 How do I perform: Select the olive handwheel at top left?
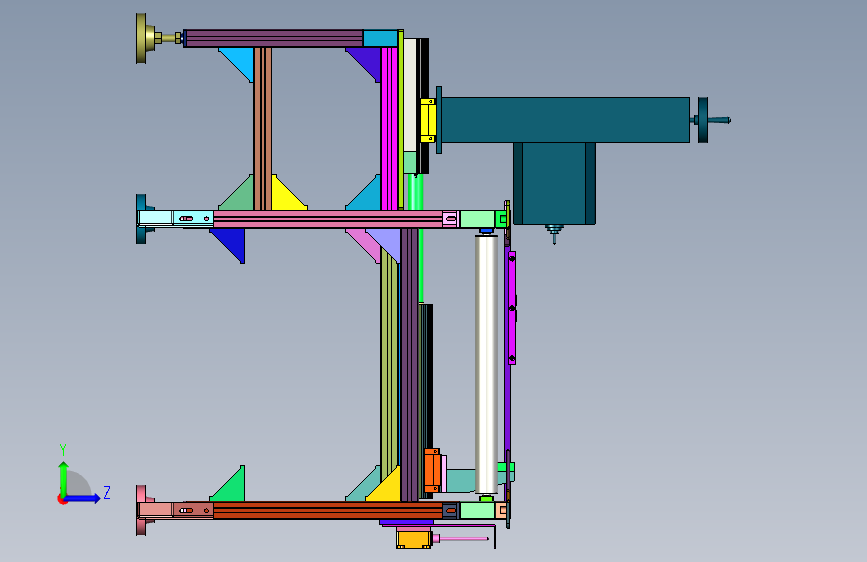(142, 38)
